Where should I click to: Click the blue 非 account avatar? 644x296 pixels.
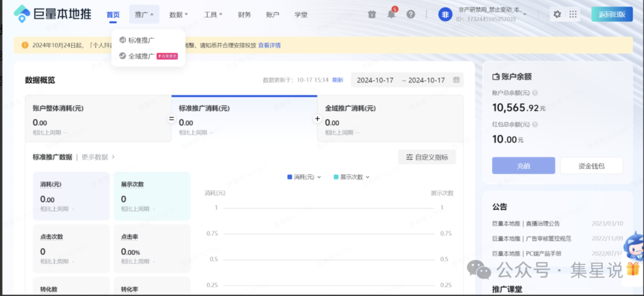(445, 14)
